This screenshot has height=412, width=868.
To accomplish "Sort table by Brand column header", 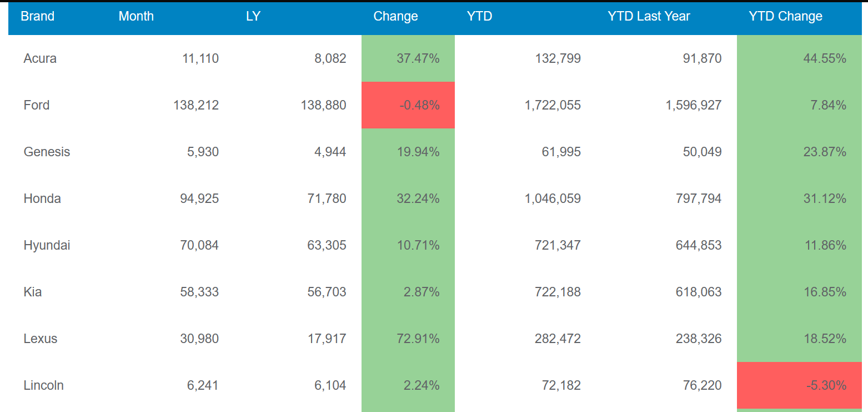I will pyautogui.click(x=37, y=17).
